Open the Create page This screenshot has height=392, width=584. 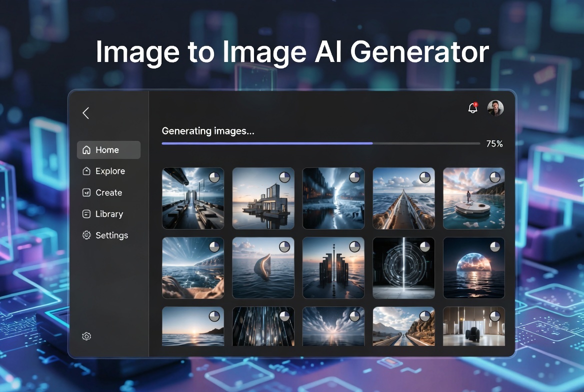[108, 192]
